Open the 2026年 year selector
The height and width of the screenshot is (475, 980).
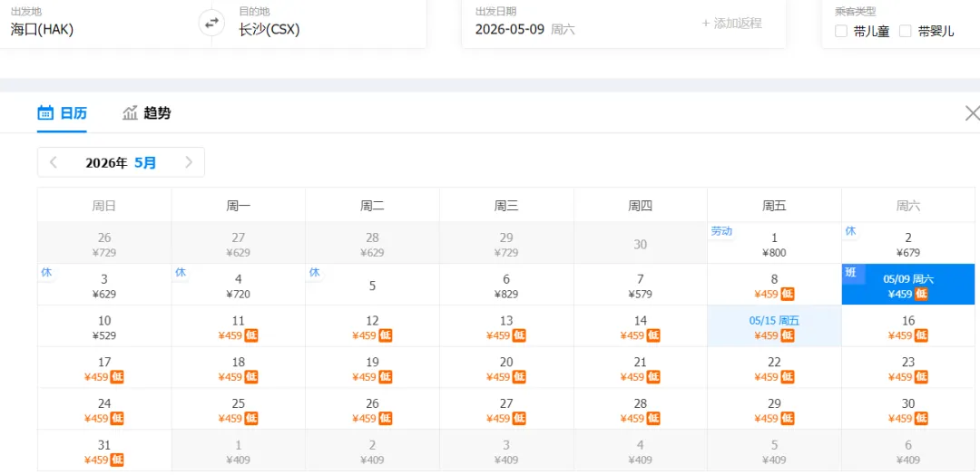[106, 163]
